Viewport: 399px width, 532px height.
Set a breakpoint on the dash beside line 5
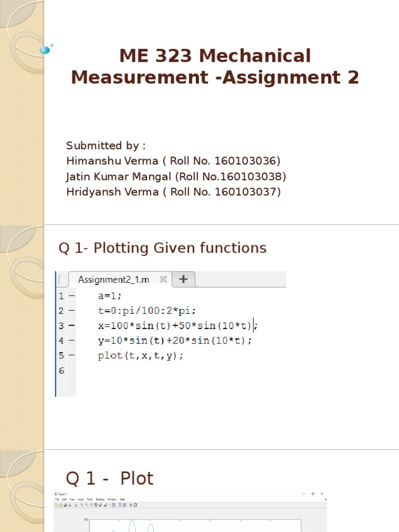point(72,355)
